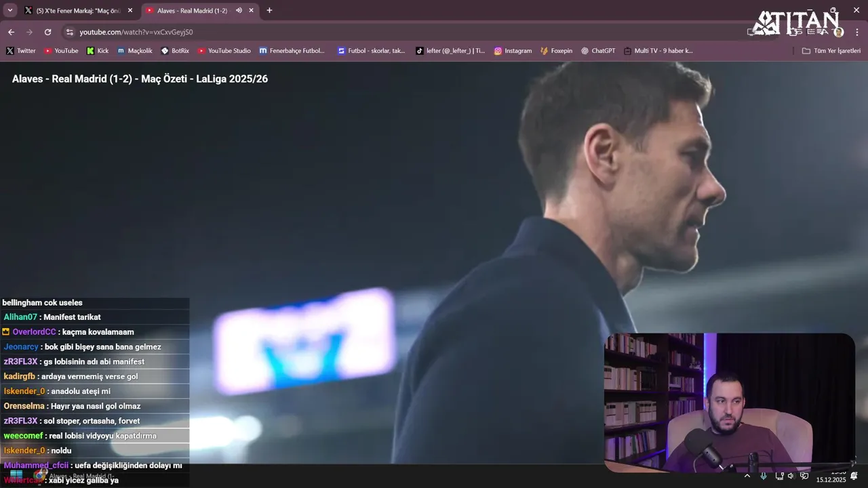Click the video title Alaves - Real Madrid
868x488 pixels.
[x=140, y=79]
